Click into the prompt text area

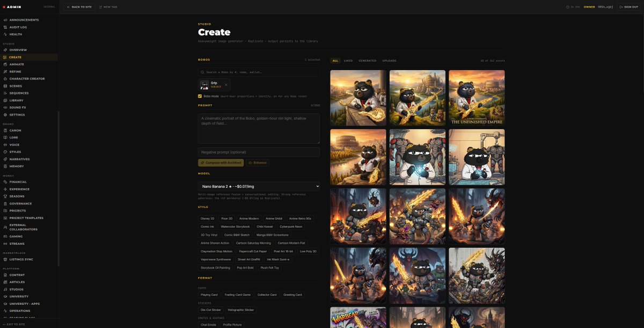[x=259, y=128]
